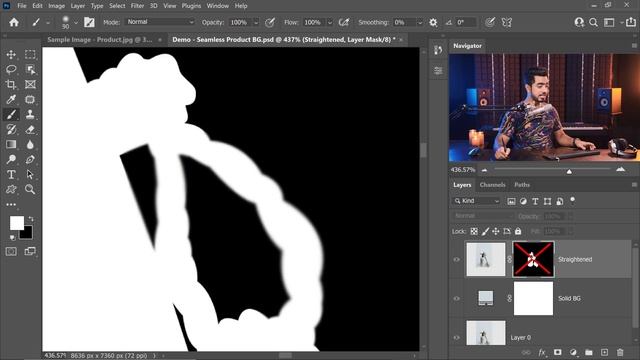Screen dimensions: 640x360
Task: Toggle symmetry painting butterfly icon
Action: [507, 22]
